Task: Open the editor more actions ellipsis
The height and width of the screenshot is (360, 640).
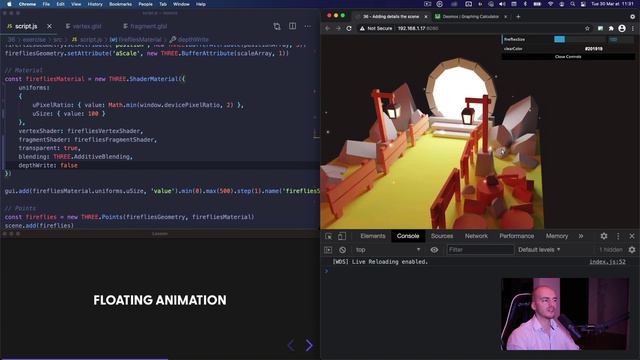Action: [308, 26]
